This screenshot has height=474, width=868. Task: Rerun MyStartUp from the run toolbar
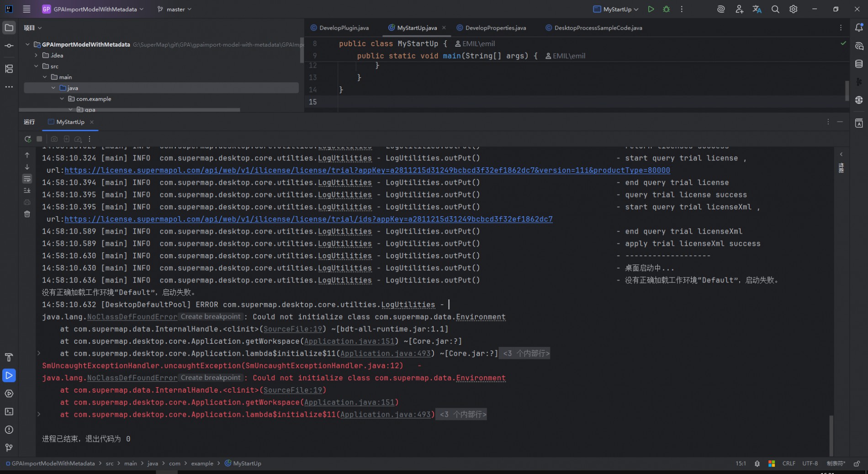coord(28,139)
